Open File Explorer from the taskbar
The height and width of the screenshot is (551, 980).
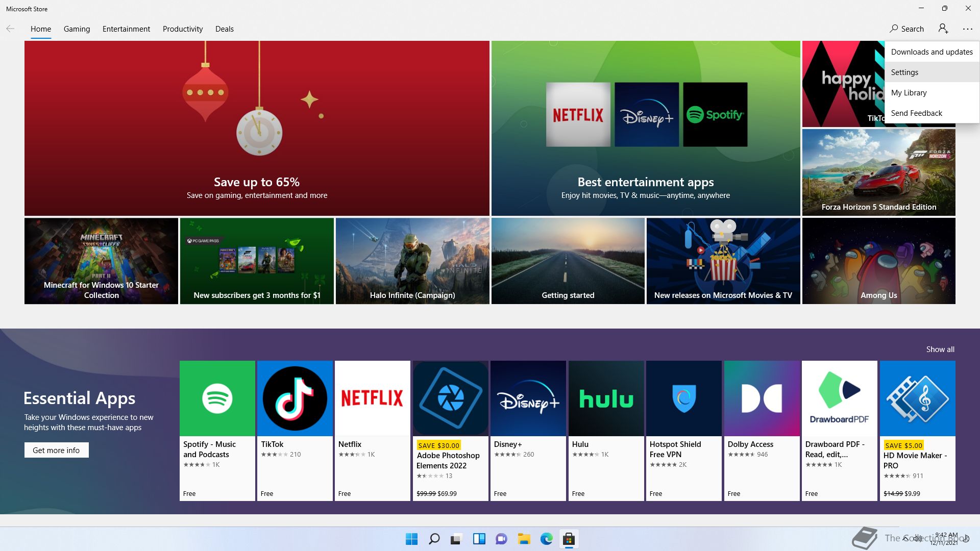point(524,539)
